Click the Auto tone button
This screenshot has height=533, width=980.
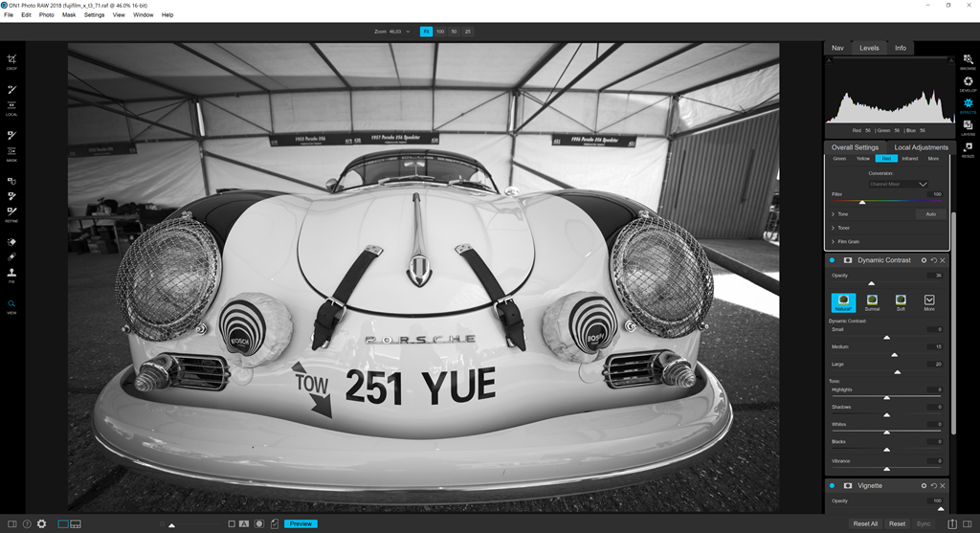pos(929,214)
